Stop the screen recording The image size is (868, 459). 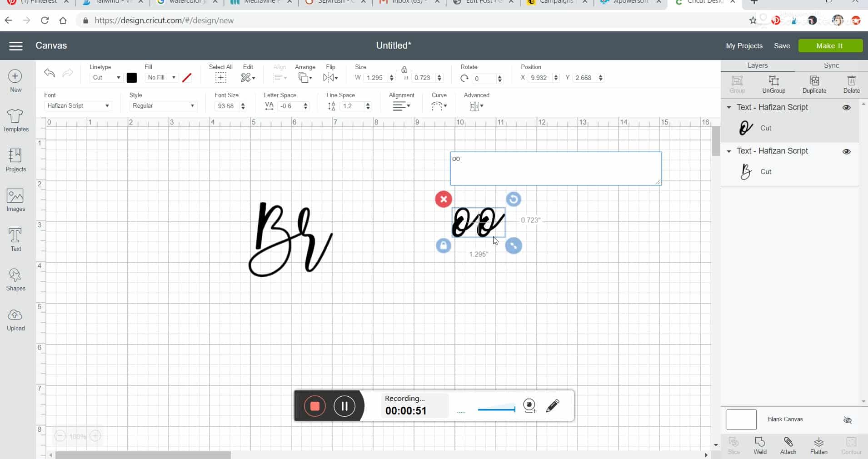[315, 406]
